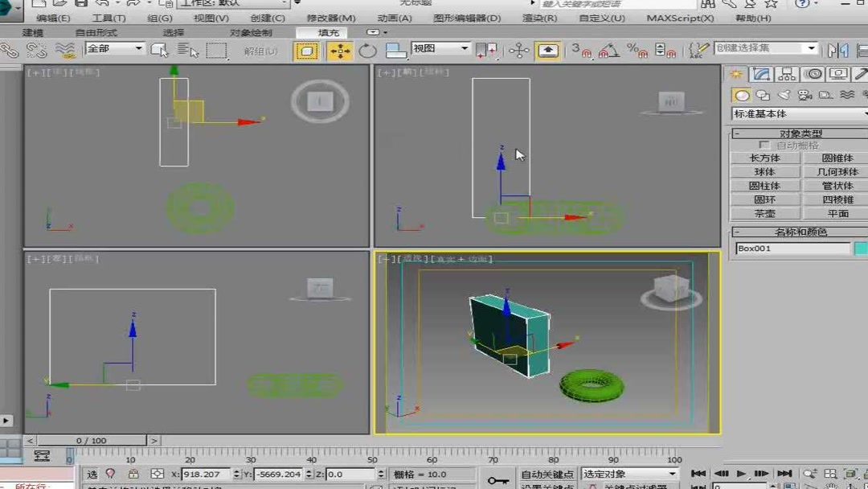Activate the Select and Rotate tool
Screen dimensions: 868x489
point(368,50)
